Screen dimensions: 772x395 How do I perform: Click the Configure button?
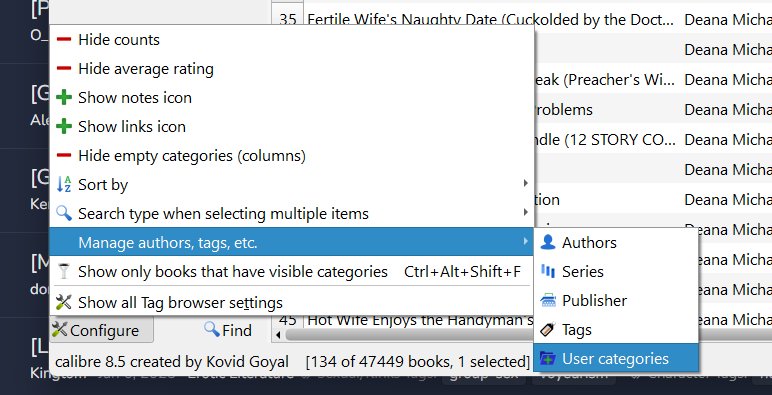click(x=101, y=330)
